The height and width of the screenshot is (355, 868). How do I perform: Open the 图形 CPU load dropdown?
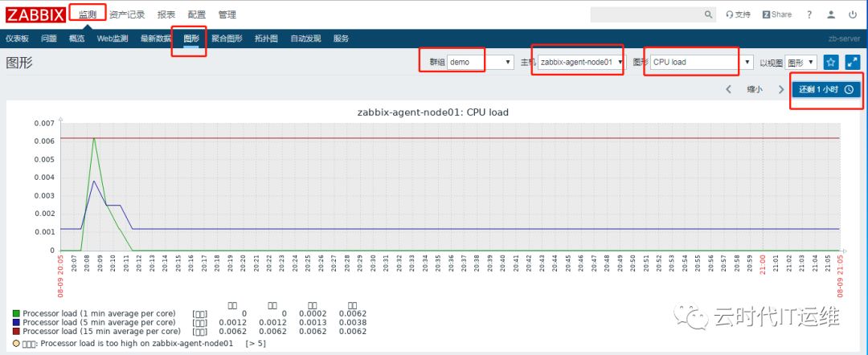tap(702, 63)
